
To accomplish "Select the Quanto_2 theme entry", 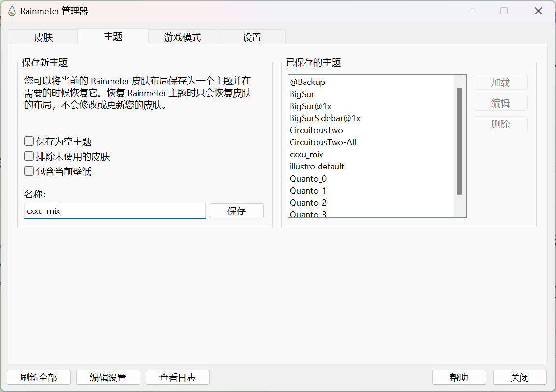I will (x=371, y=203).
